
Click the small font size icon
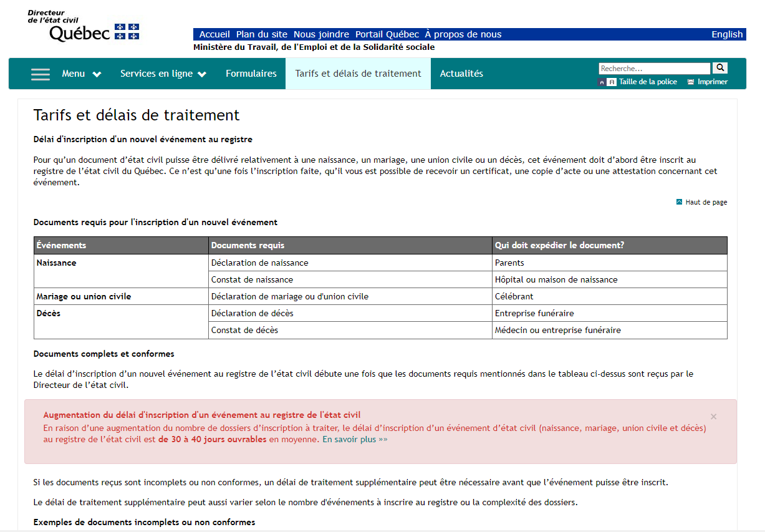click(x=602, y=82)
